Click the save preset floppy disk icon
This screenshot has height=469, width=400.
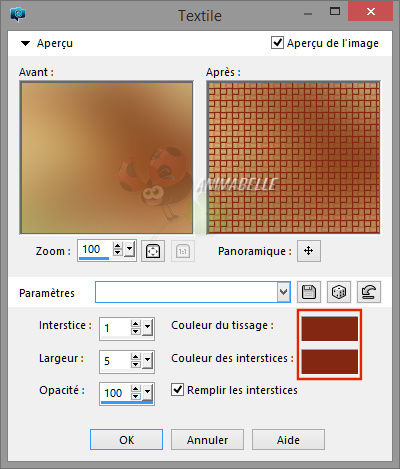coord(309,292)
